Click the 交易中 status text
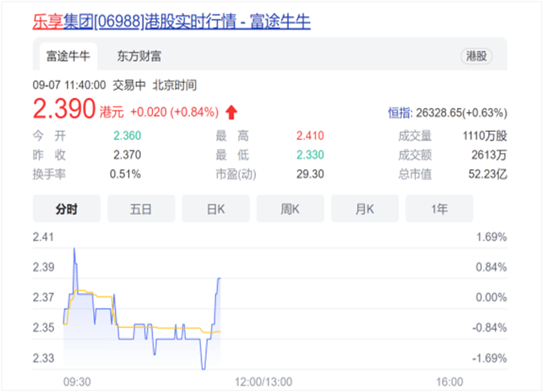Viewport: 544px width, 392px height. pyautogui.click(x=129, y=85)
